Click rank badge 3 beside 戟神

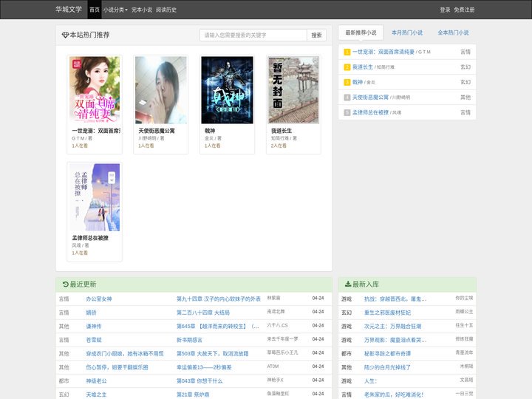347,82
